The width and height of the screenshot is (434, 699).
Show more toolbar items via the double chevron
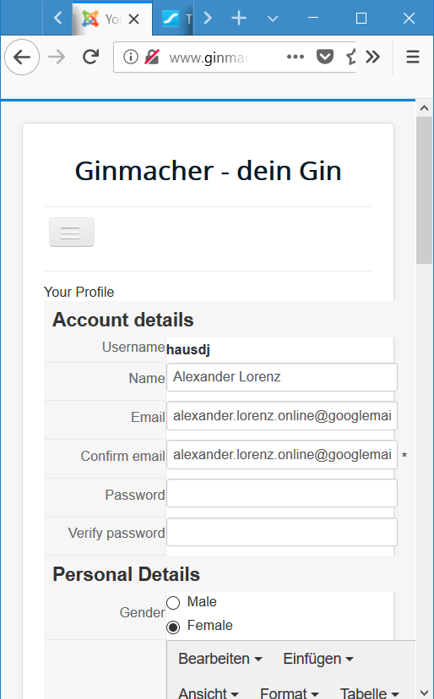point(373,57)
